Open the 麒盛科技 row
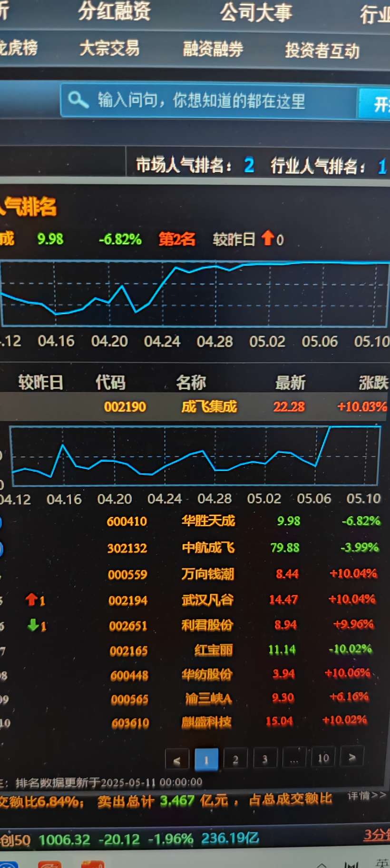 pyautogui.click(x=206, y=722)
